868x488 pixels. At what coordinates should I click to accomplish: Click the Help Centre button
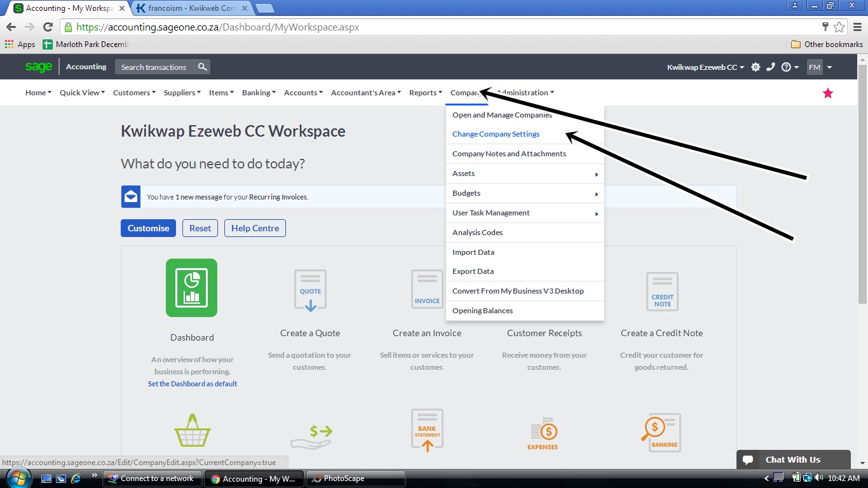tap(255, 228)
